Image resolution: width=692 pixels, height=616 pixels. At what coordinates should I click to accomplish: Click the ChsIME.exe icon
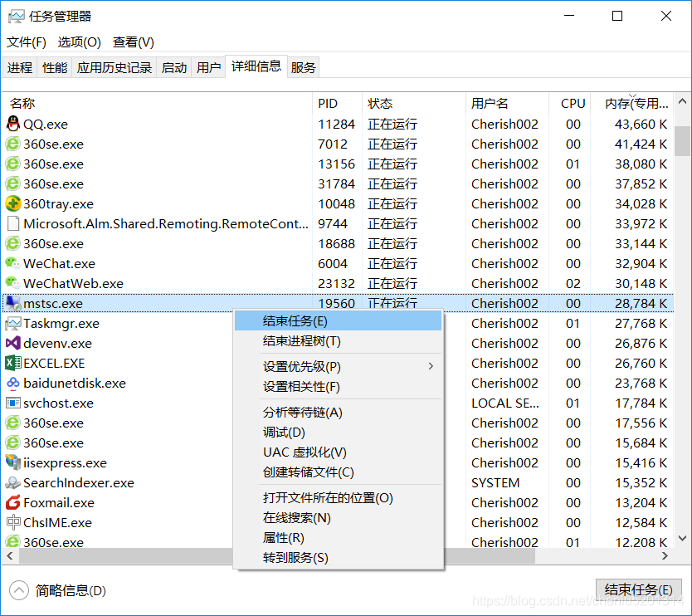pos(13,522)
